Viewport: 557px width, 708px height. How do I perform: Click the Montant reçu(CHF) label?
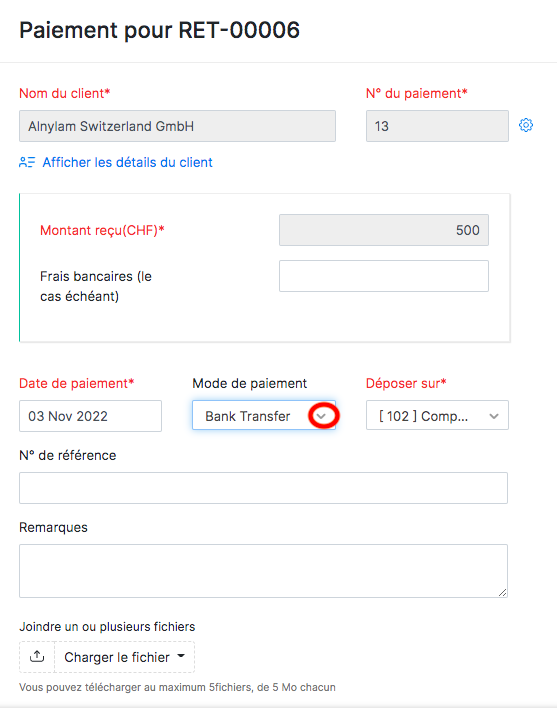102,230
